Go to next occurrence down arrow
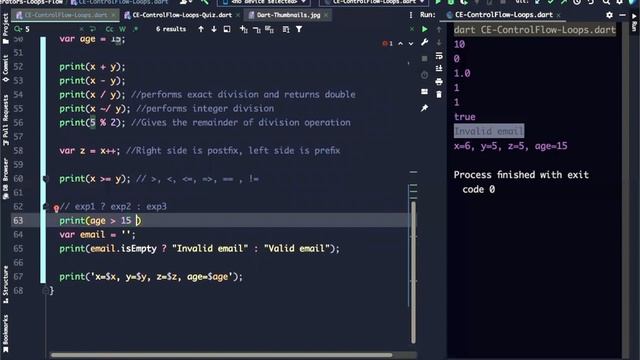 pyautogui.click(x=214, y=29)
